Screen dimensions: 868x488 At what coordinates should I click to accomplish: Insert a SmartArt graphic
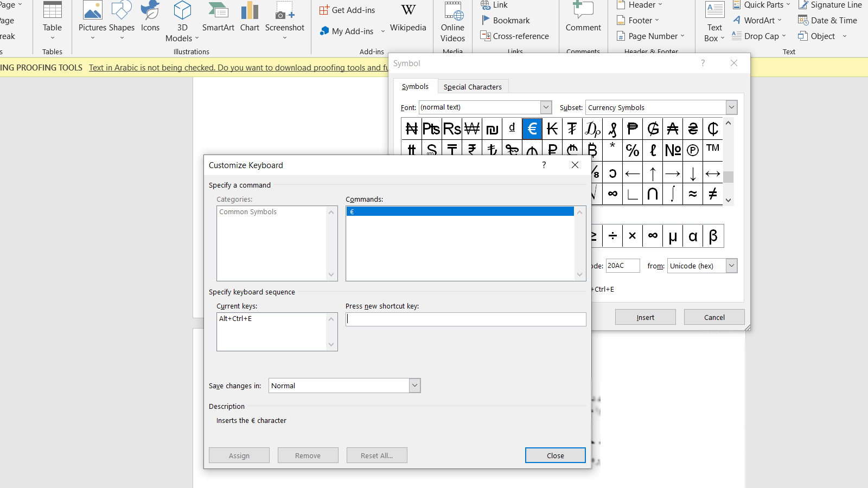point(218,17)
